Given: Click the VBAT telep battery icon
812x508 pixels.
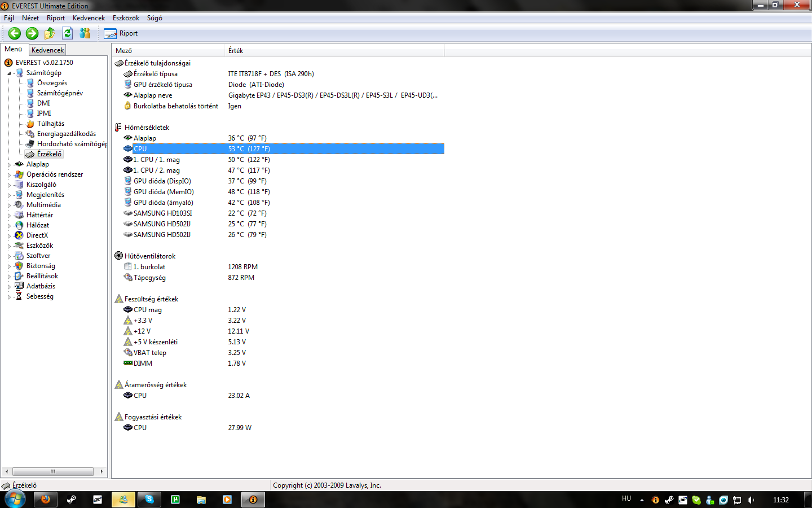Looking at the screenshot, I should point(128,353).
